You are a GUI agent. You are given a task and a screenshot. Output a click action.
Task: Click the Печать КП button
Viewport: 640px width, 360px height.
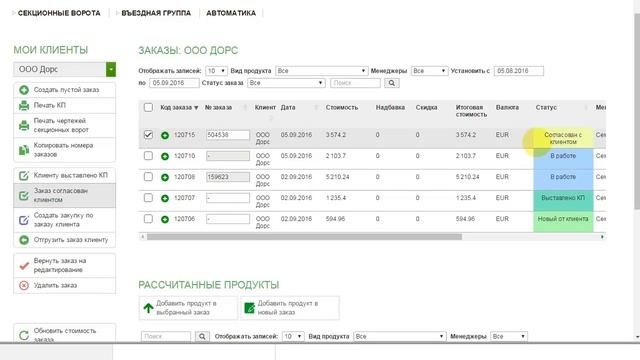[x=64, y=105]
